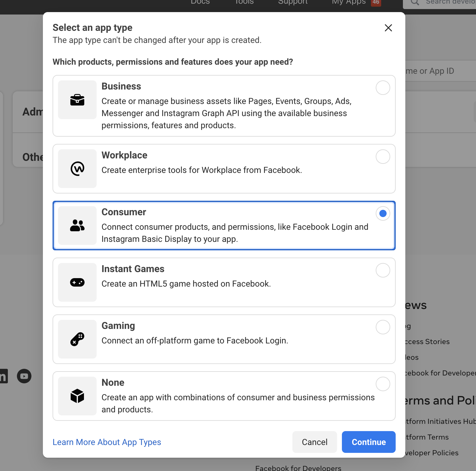The image size is (476, 471).
Task: Open YouTube social icon in footer
Action: pos(24,376)
